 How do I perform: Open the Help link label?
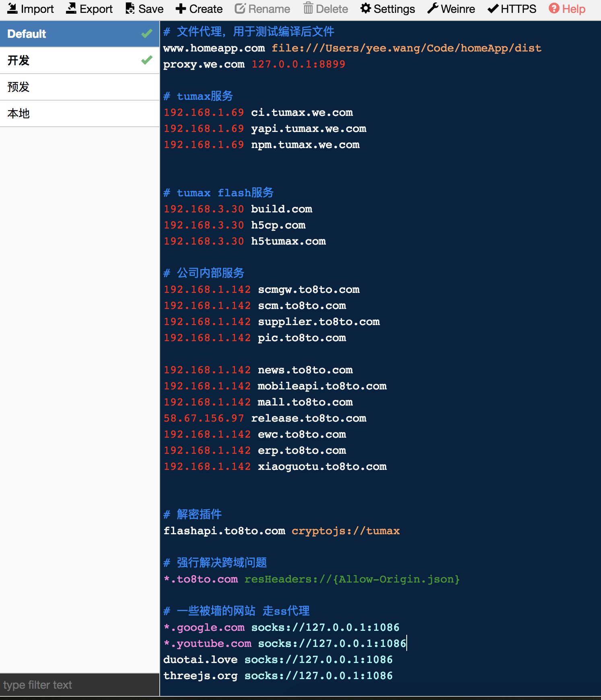574,9
